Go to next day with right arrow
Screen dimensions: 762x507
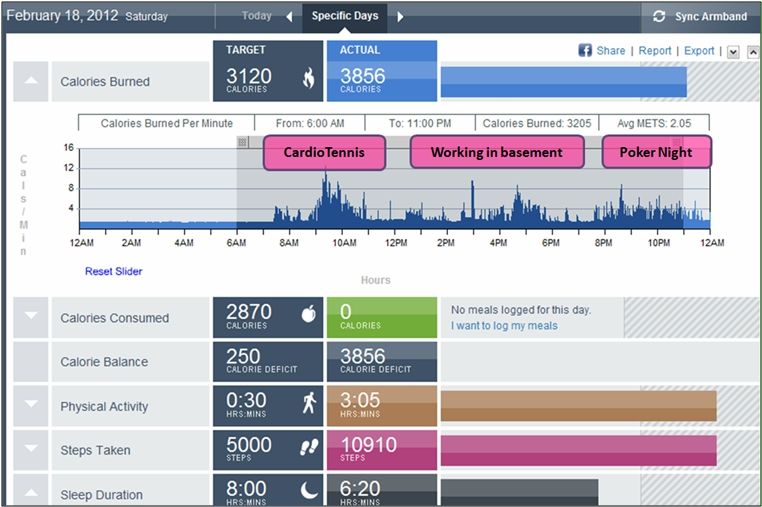tap(400, 17)
